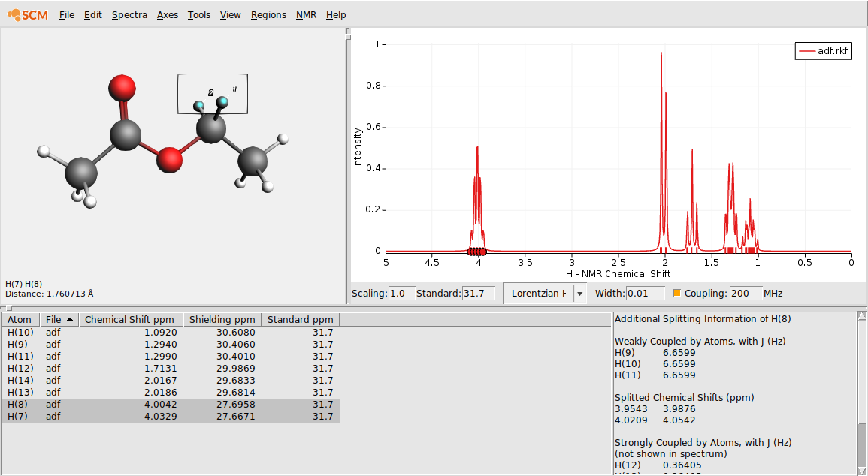Click the splitting info scrollbar up arrow

(862, 315)
